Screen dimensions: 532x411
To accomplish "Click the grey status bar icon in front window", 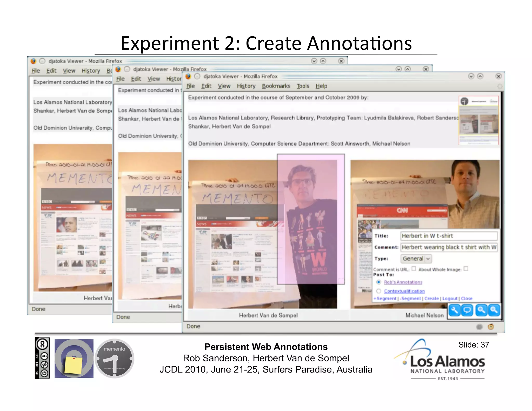I will point(479,327).
